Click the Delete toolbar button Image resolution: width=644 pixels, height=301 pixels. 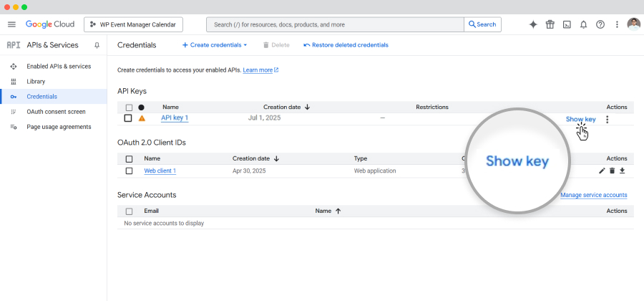point(276,45)
